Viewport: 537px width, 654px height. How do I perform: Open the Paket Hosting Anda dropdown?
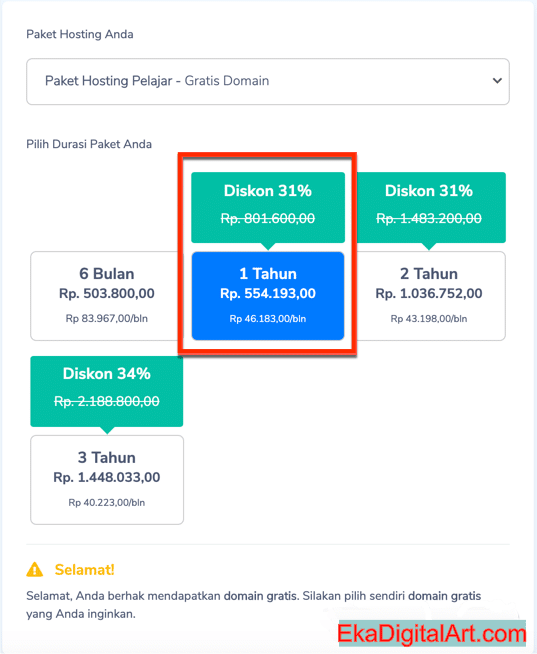coord(267,81)
